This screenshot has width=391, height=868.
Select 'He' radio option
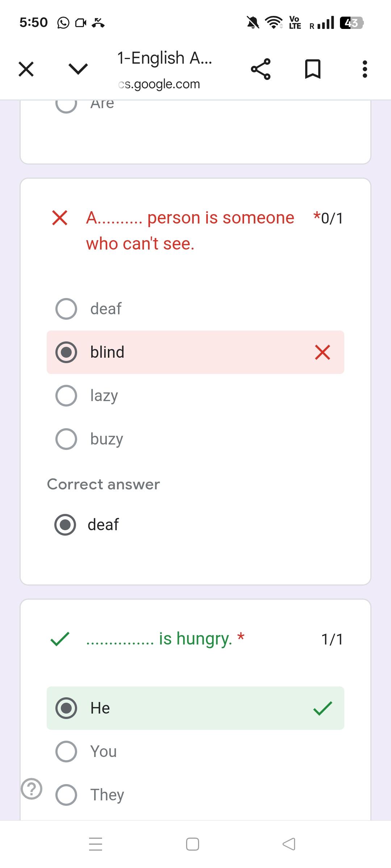point(66,708)
